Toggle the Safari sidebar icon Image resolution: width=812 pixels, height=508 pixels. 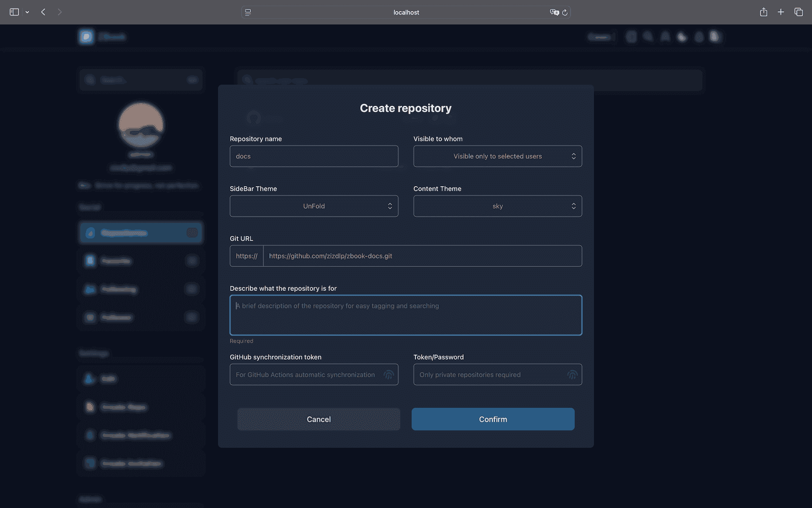14,12
